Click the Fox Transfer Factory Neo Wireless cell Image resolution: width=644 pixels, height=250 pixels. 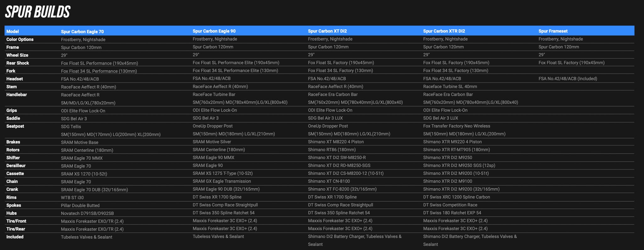point(456,126)
